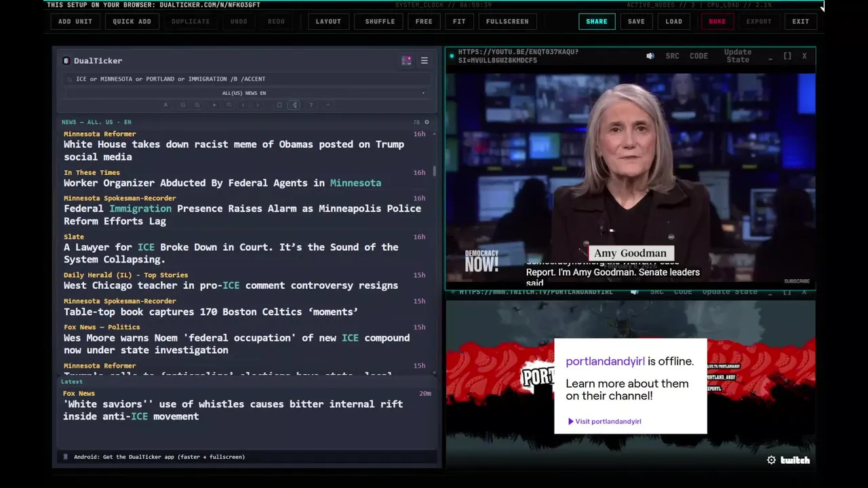Click the ticker search query field
Screen dimensions: 868x488
248,79
